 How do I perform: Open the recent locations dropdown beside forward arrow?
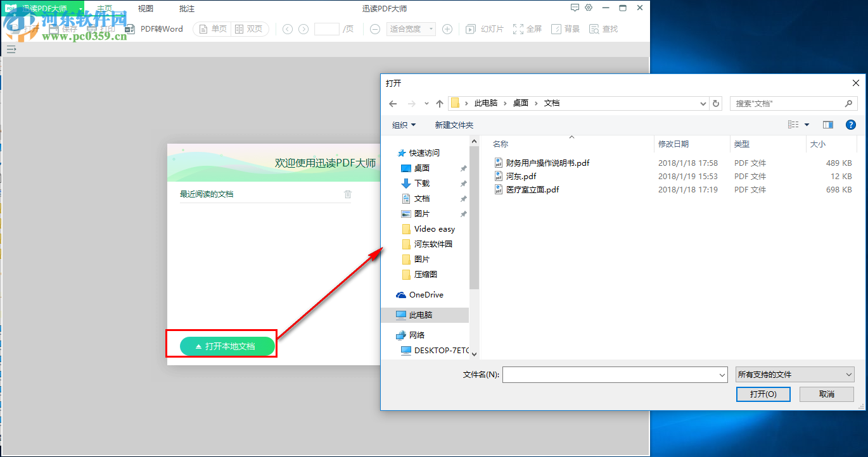[426, 103]
